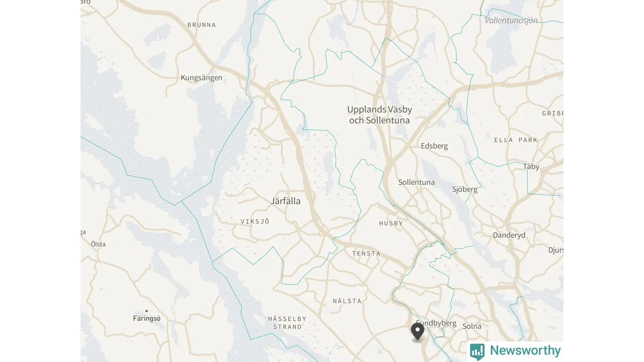Viewport: 644px width, 362px height.
Task: Select the Upplands Väsby och Sollentuna label
Action: click(379, 115)
